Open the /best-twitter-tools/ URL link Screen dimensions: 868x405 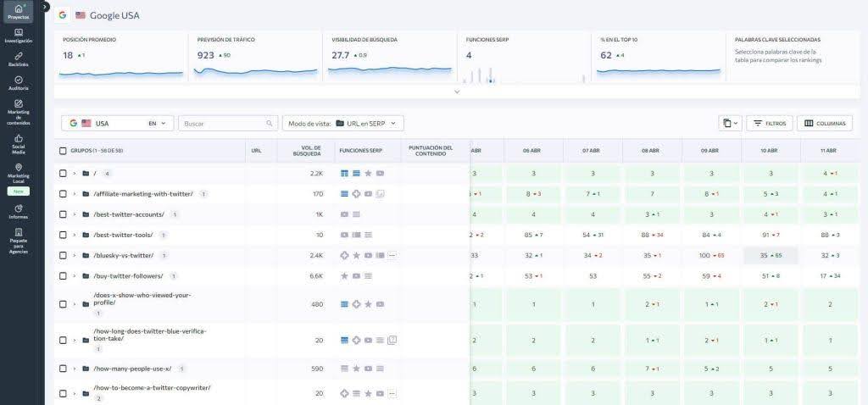[124, 235]
